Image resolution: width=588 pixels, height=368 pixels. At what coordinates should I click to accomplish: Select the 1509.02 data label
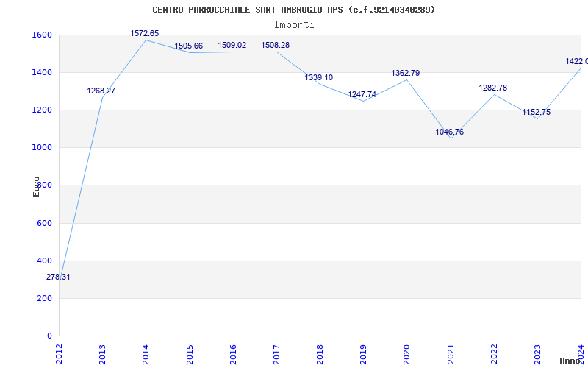pos(232,46)
